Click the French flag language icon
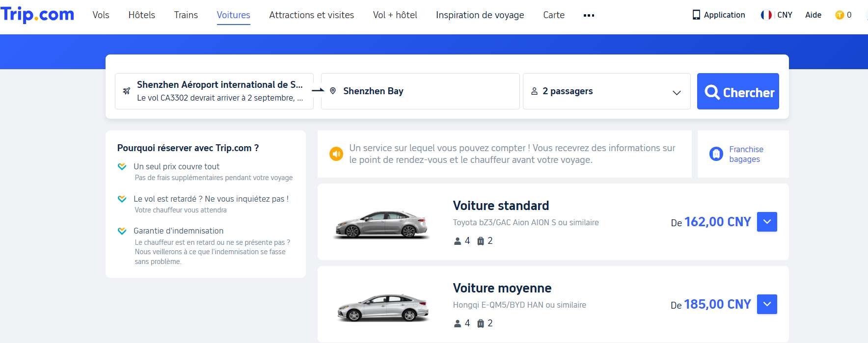 [766, 15]
